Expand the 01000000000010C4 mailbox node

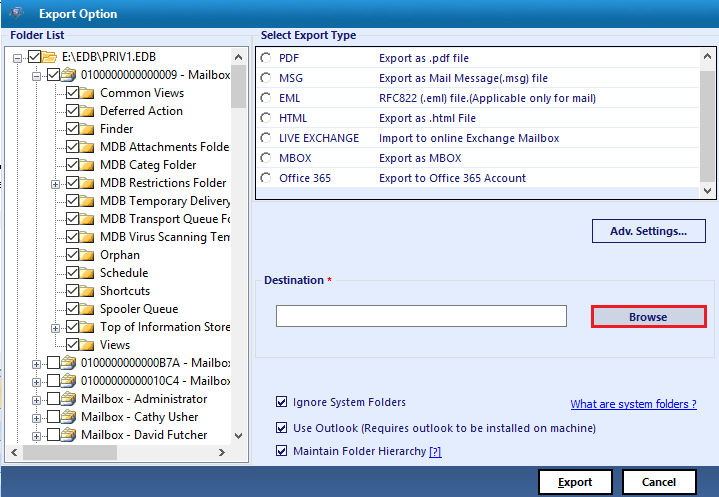36,382
